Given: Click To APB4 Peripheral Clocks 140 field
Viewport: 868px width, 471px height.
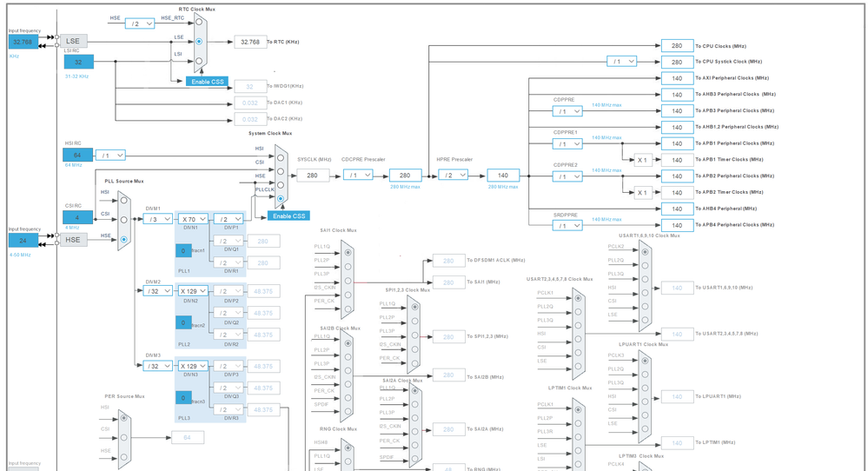Looking at the screenshot, I should 677,225.
